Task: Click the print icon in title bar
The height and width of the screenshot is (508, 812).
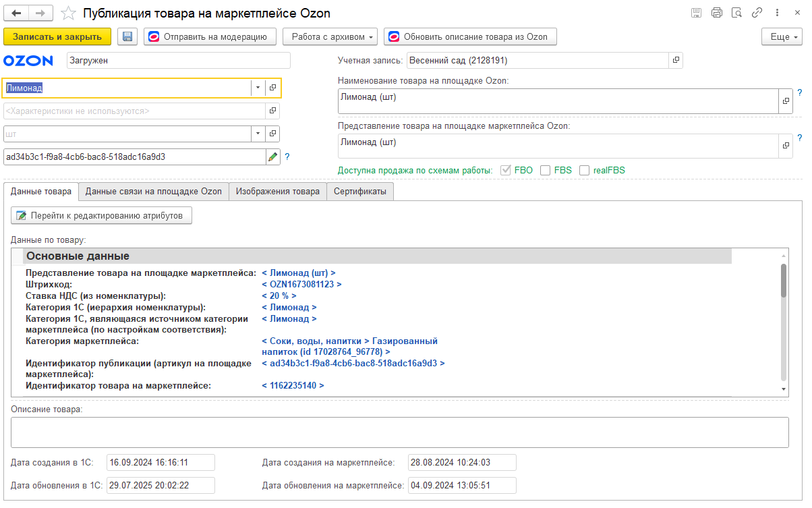Action: pyautogui.click(x=716, y=13)
